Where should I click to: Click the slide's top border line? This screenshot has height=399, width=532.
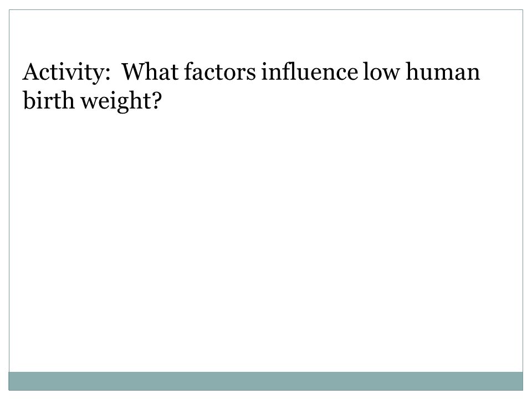click(x=265, y=10)
